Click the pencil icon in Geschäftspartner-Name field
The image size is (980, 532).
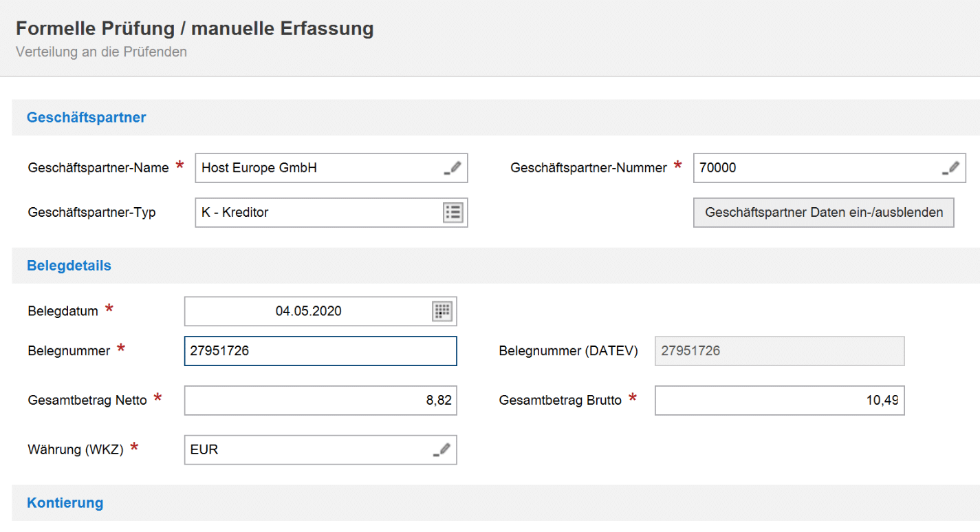point(453,168)
